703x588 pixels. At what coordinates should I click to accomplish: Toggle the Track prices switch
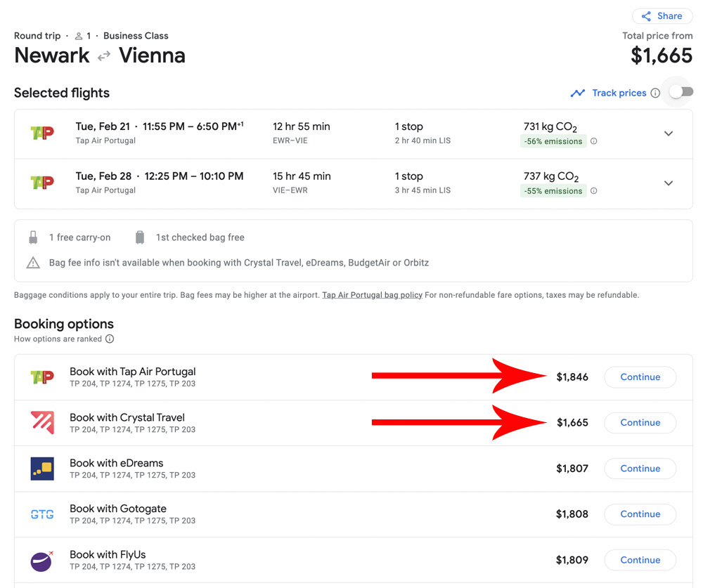click(681, 92)
